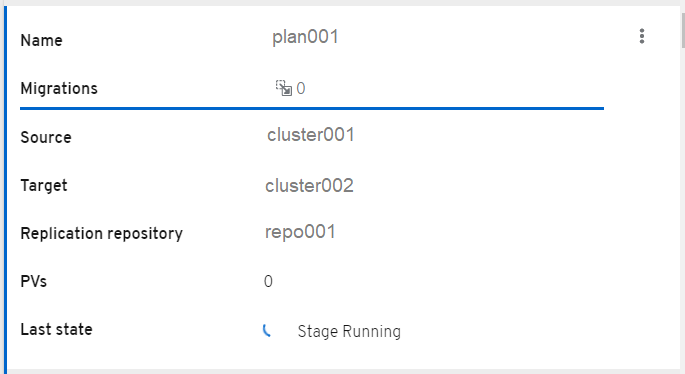The image size is (685, 374).
Task: Click the Stage Running status text
Action: tap(349, 332)
